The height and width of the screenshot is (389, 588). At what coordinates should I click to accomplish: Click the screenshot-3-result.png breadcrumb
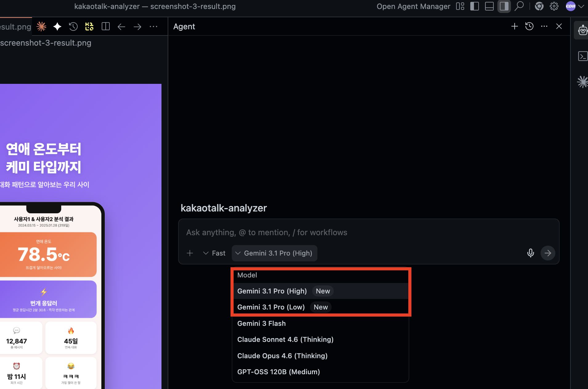[46, 43]
